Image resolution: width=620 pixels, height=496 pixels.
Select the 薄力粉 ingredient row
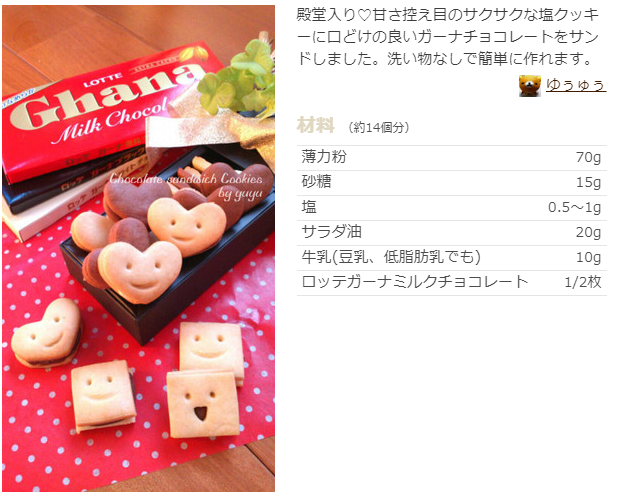(x=452, y=157)
